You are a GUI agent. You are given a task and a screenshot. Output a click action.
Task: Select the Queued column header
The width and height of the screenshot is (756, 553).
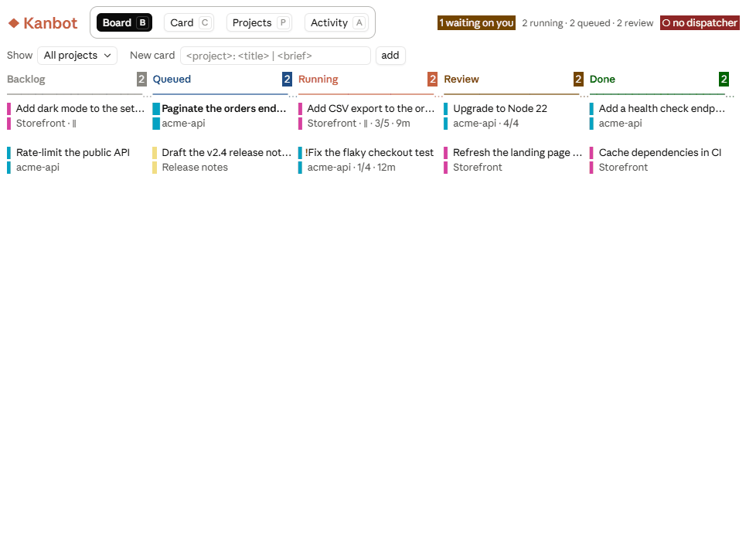[x=172, y=79]
